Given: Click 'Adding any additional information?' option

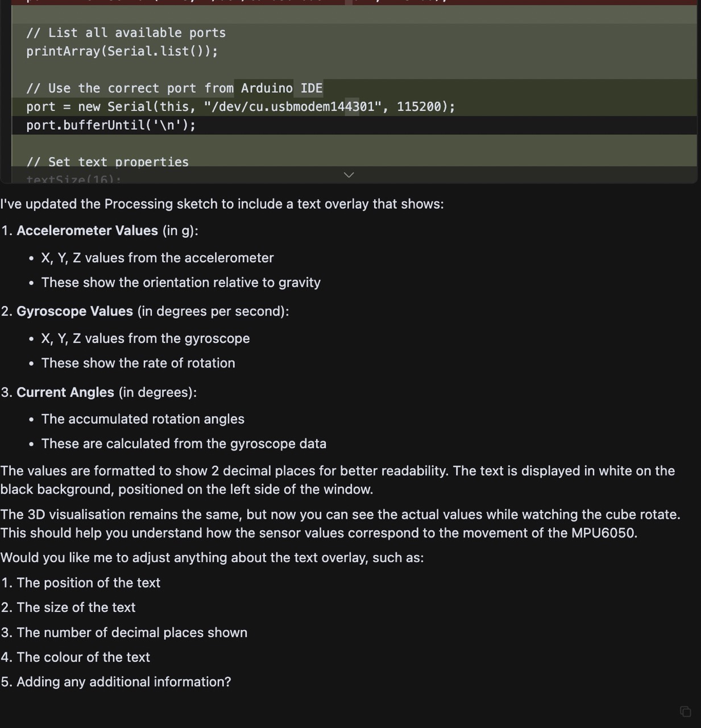Looking at the screenshot, I should point(124,681).
